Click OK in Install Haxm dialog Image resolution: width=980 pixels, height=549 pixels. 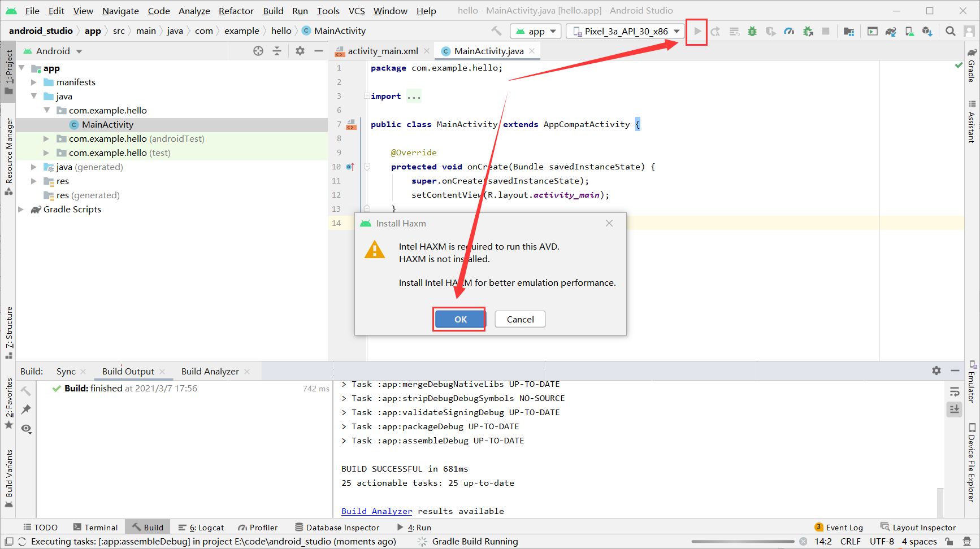pos(460,319)
